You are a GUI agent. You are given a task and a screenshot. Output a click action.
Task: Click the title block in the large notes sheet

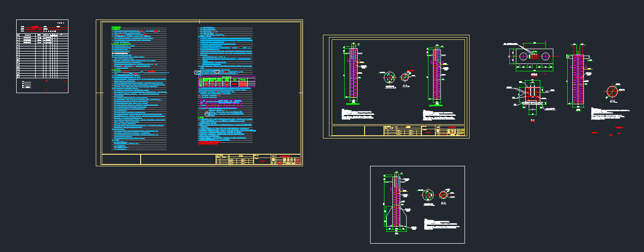pyautogui.click(x=258, y=160)
